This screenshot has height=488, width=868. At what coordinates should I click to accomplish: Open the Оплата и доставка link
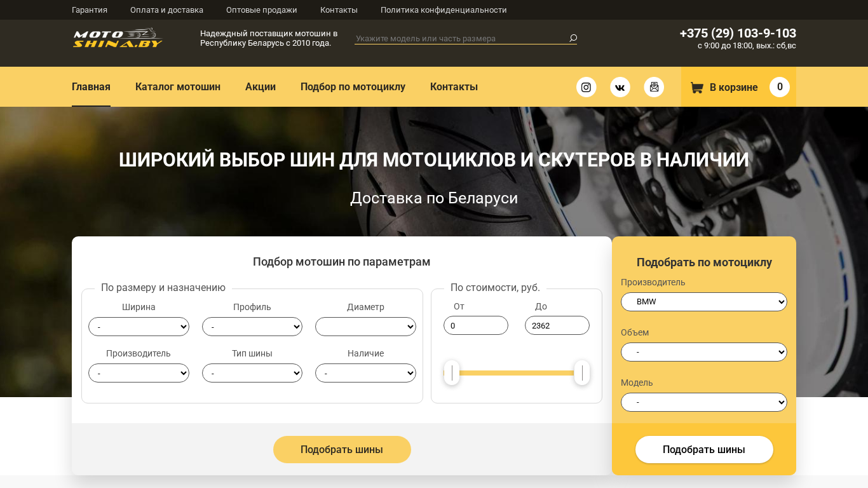(166, 10)
